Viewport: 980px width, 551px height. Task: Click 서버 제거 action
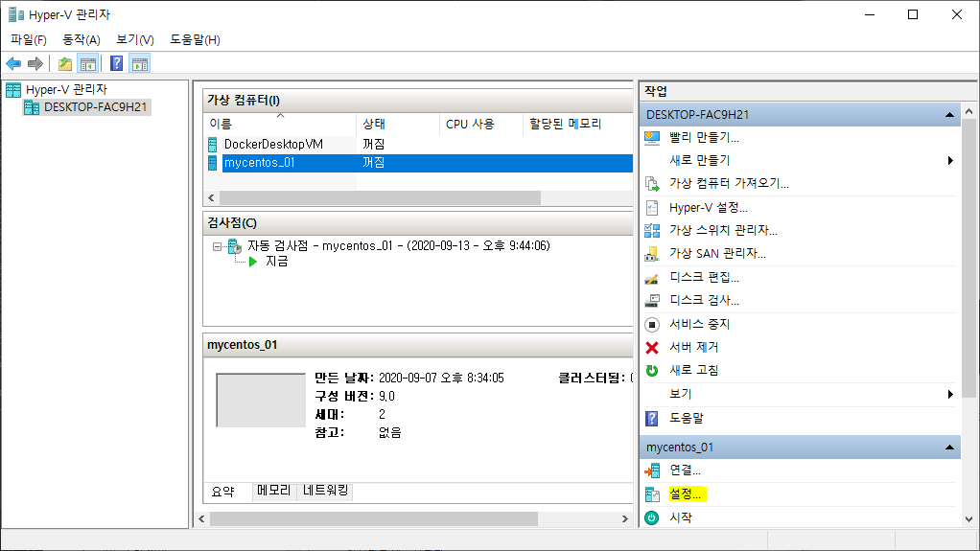point(693,347)
